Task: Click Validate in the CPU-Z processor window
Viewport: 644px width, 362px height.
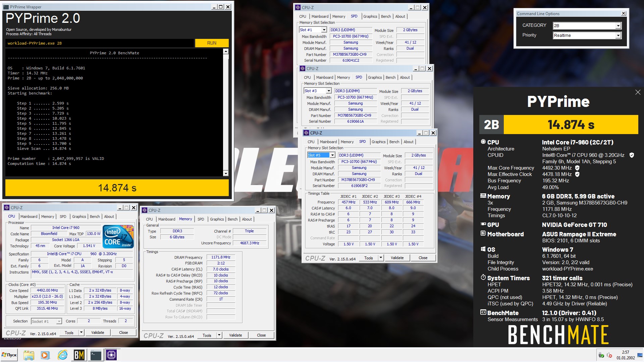Action: [98, 333]
